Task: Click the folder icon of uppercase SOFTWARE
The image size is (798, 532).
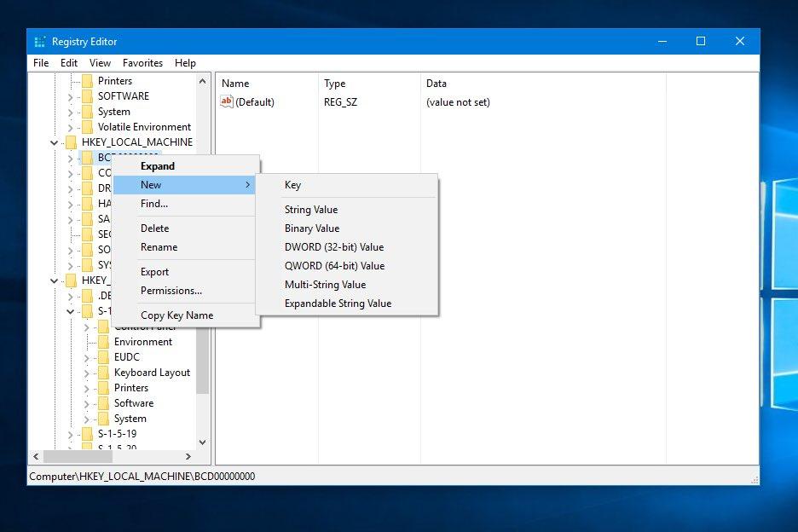Action: coord(88,96)
